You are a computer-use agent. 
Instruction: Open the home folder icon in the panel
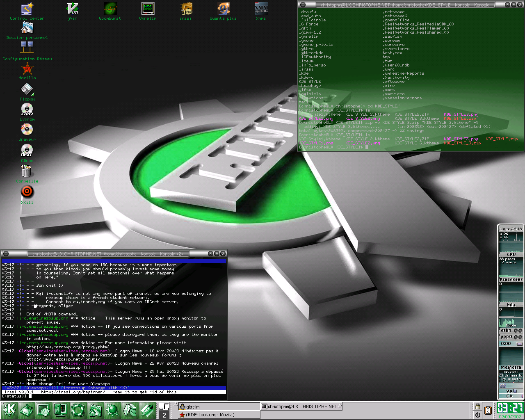point(95,411)
